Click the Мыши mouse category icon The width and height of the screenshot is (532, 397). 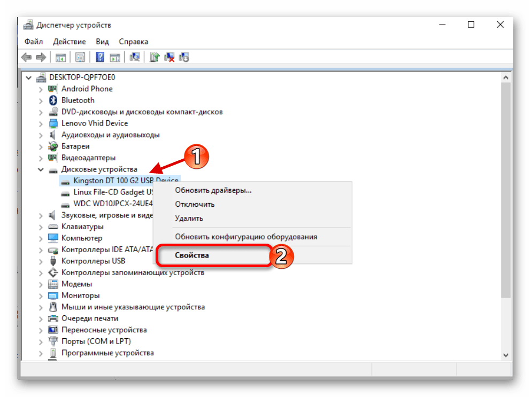[53, 307]
